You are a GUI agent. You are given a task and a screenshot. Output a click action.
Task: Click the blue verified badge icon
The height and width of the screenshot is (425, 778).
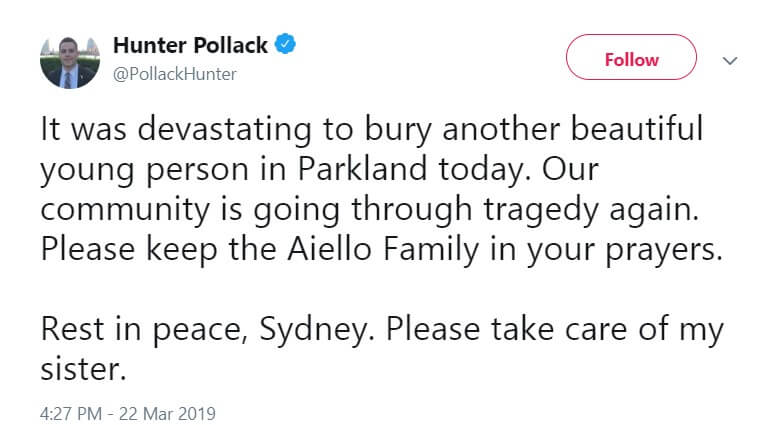(x=285, y=45)
